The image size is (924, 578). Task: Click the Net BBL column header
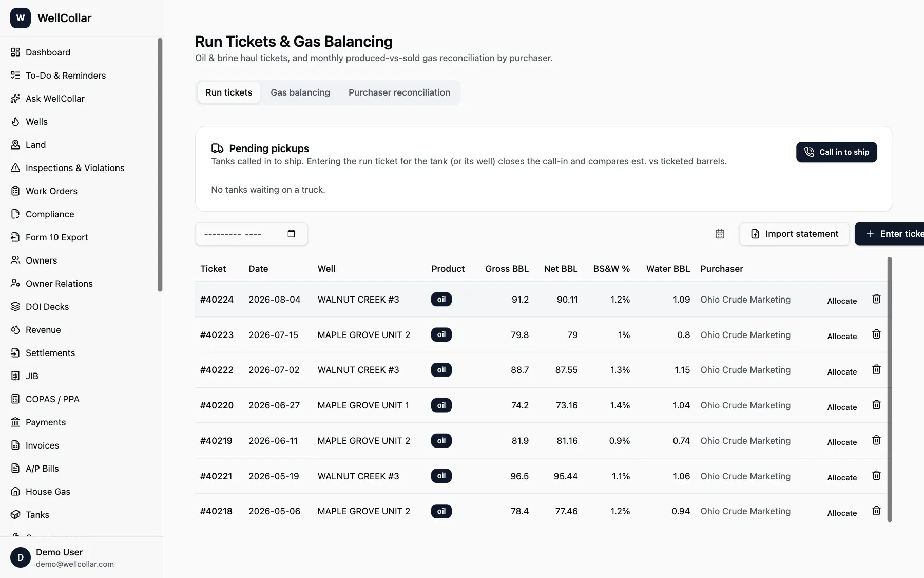coord(561,269)
